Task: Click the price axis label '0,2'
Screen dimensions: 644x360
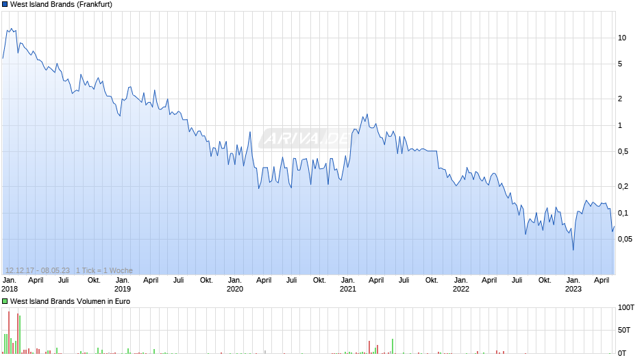Action: click(623, 186)
